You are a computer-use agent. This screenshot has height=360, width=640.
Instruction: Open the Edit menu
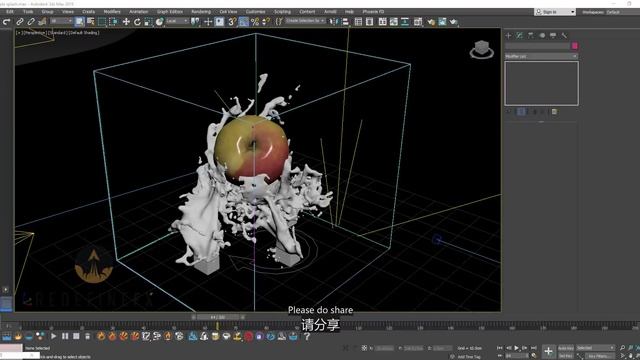pos(10,12)
